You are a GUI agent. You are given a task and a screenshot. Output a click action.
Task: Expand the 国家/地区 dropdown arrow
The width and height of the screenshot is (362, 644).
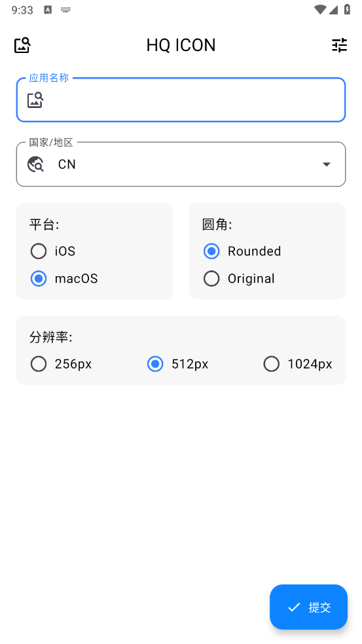point(327,164)
